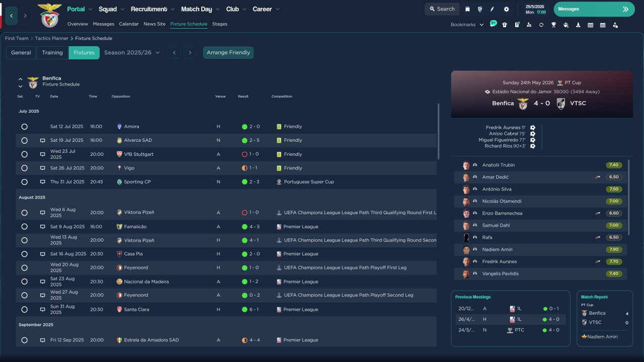This screenshot has height=362, width=644.
Task: Select the Santa Clara fixture radio button
Action: (x=24, y=310)
